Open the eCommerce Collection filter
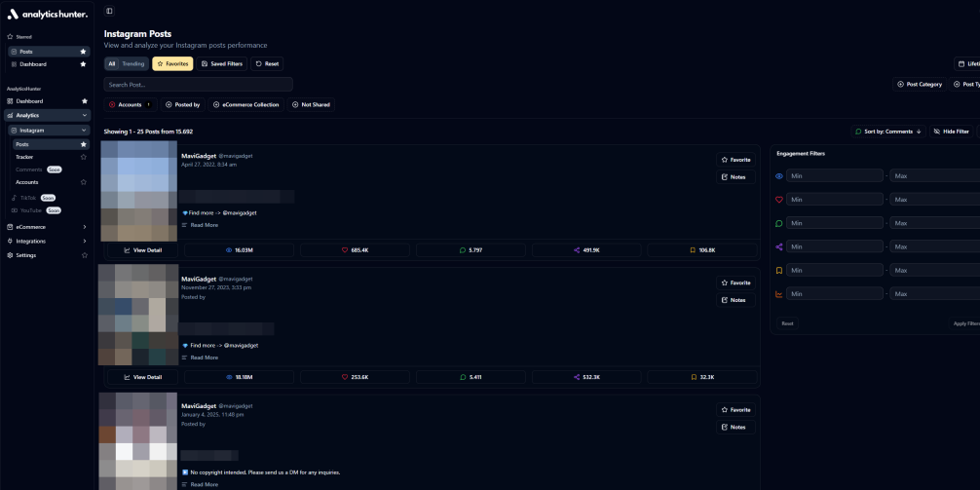This screenshot has height=490, width=980. point(246,105)
